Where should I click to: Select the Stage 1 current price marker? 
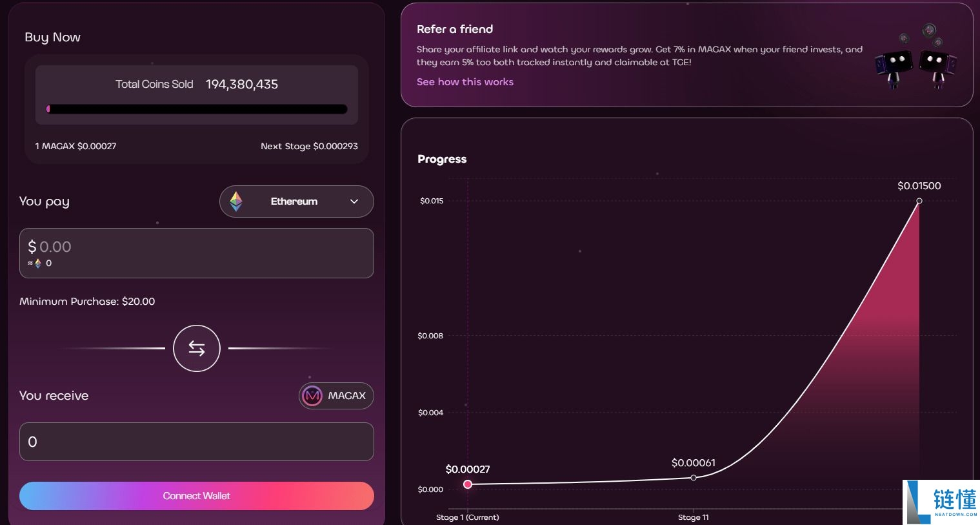(468, 484)
